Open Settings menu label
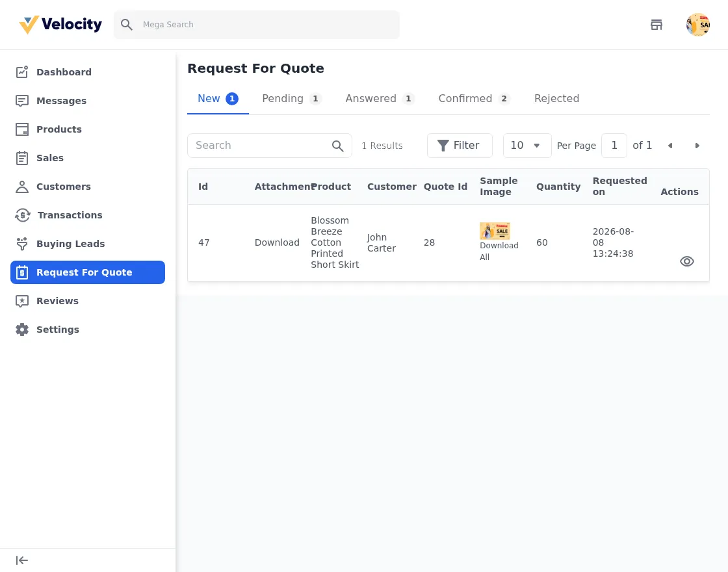 tap(58, 330)
